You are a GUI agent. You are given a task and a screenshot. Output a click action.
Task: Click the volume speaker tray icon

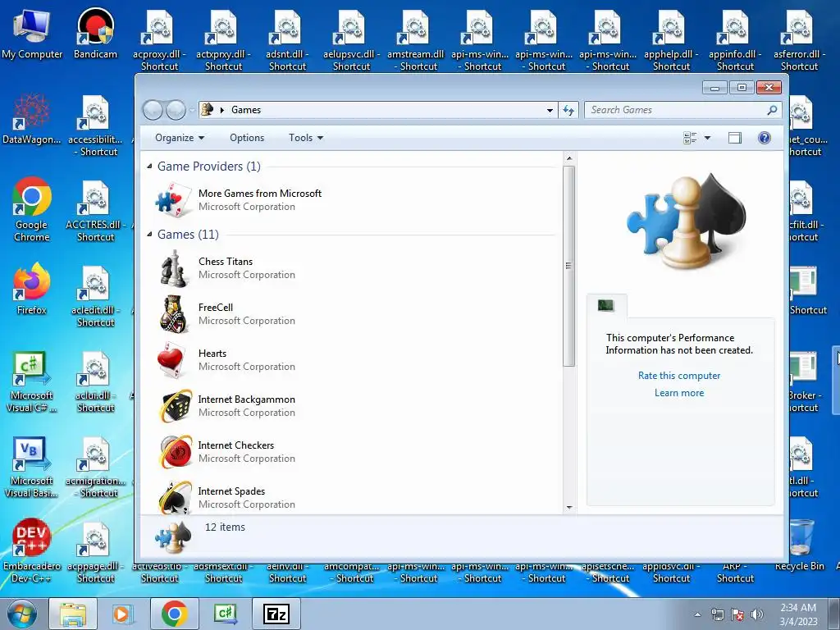(756, 614)
